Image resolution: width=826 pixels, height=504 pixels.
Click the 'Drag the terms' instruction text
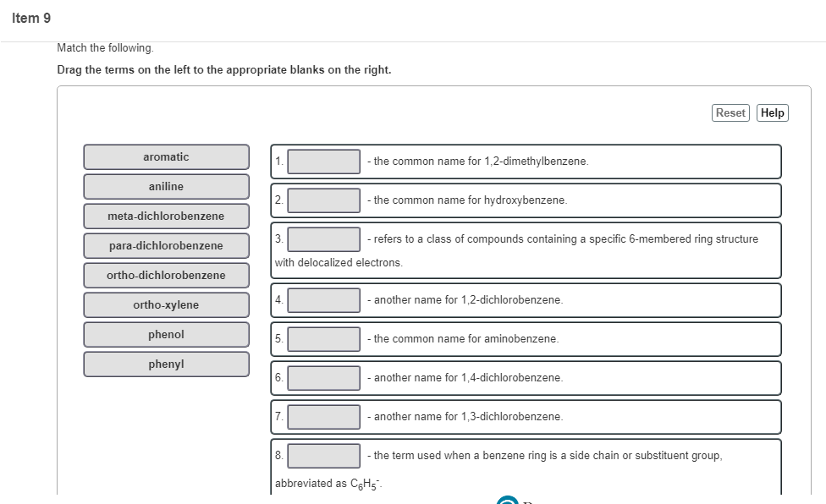[x=224, y=70]
